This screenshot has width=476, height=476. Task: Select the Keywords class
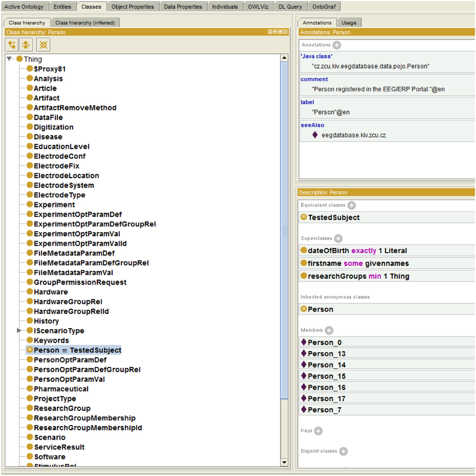[51, 340]
